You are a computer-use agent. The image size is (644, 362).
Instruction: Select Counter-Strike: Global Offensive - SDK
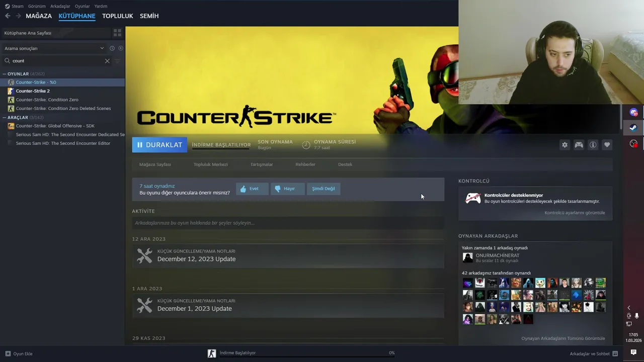[62, 126]
